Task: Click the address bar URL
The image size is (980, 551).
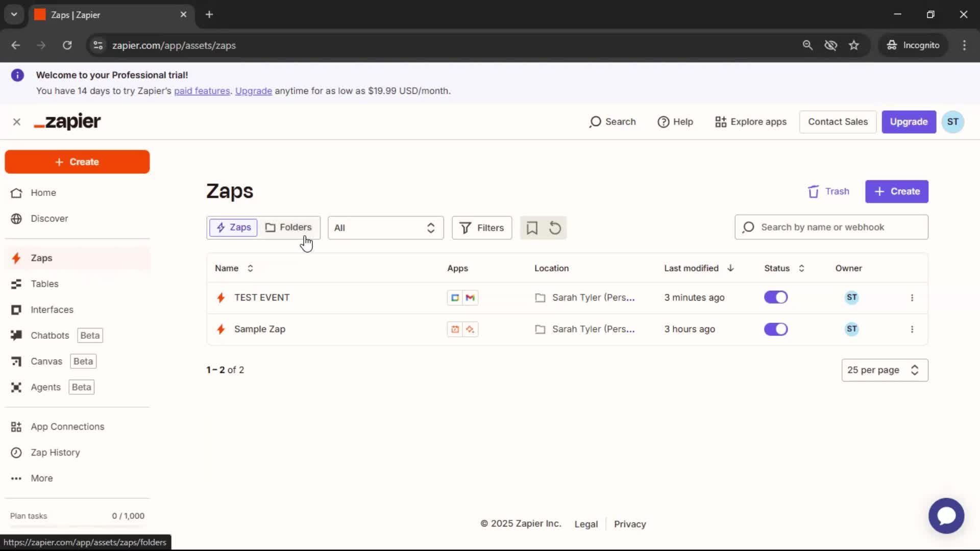Action: [174, 45]
